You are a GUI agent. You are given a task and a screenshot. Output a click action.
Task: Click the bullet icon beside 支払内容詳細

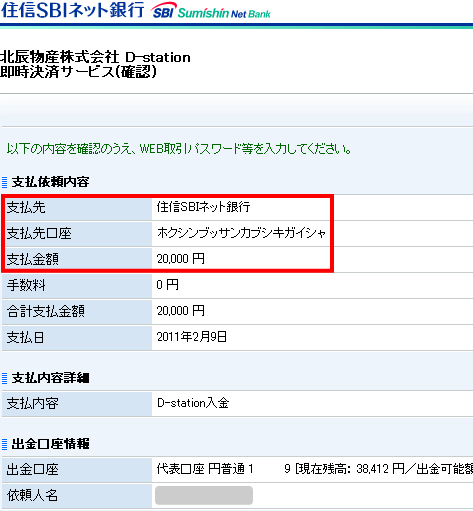click(5, 378)
